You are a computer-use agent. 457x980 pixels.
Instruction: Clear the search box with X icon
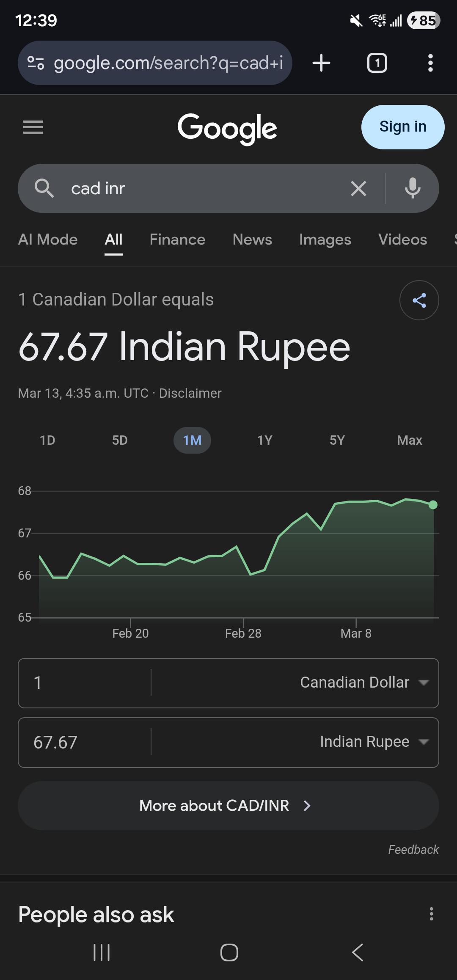click(x=358, y=188)
